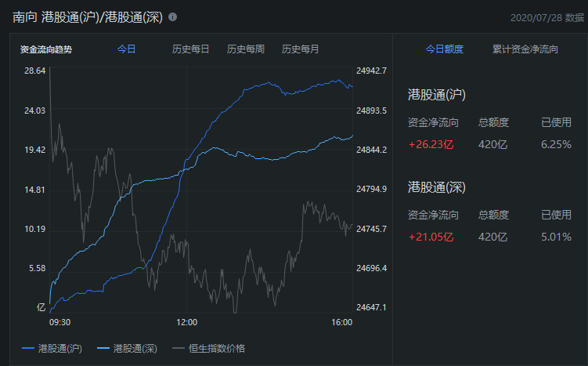Switch to the 历史每日 tab
Screen dimensions: 588x366
[190, 49]
